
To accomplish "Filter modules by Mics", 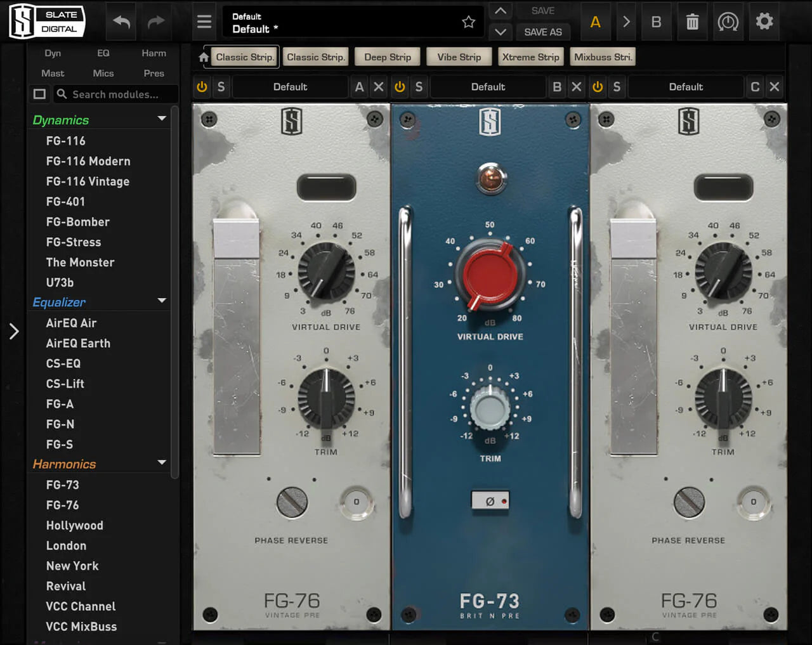I will click(x=103, y=74).
